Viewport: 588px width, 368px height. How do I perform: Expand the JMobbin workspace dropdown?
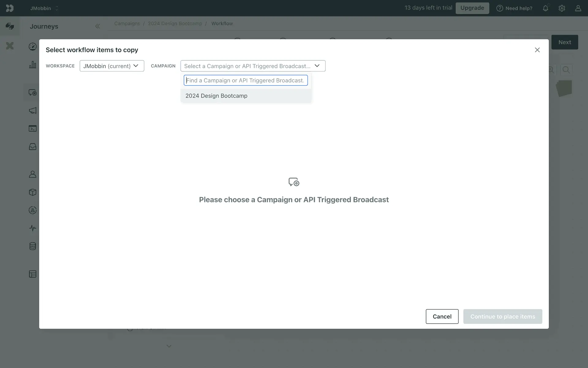pos(112,66)
